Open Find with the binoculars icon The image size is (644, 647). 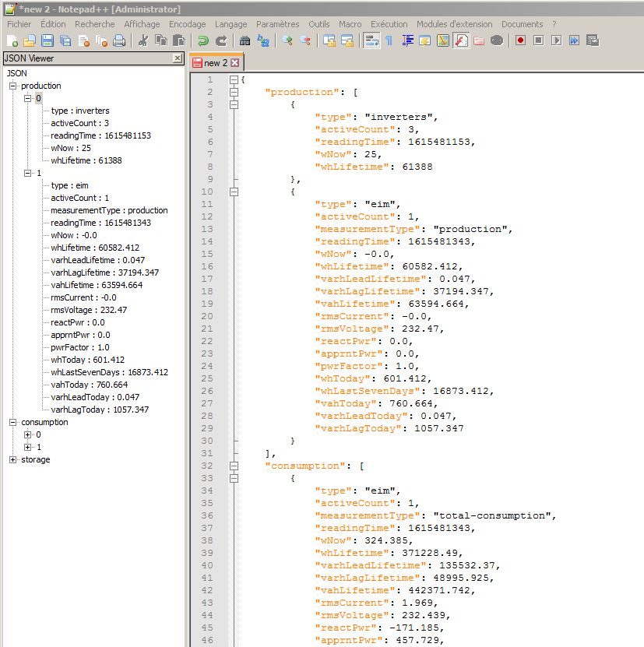tap(245, 40)
